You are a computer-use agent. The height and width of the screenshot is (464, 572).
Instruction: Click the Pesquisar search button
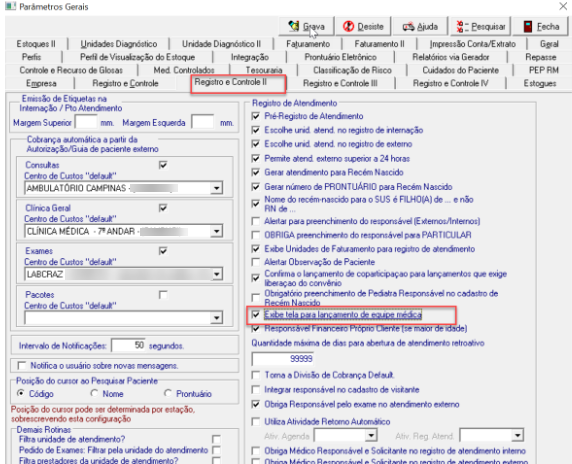[481, 26]
